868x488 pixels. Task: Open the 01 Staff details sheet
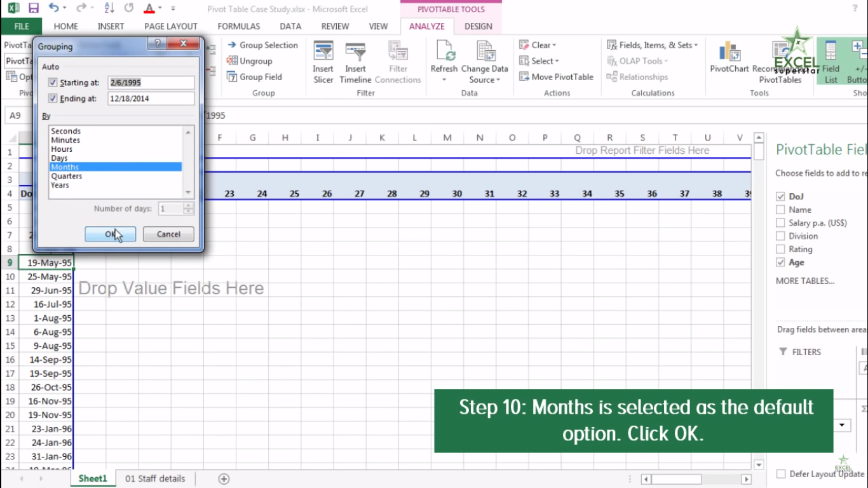point(155,478)
